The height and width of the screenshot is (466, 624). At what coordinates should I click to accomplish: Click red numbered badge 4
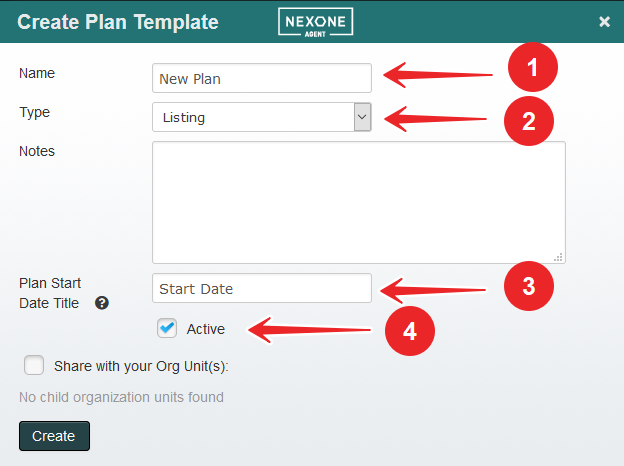click(x=409, y=330)
